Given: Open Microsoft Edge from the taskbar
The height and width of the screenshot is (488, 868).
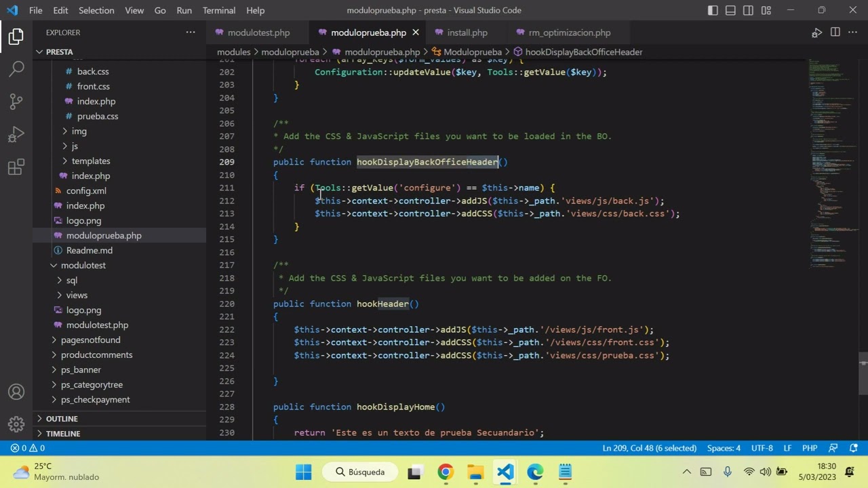Looking at the screenshot, I should click(535, 472).
